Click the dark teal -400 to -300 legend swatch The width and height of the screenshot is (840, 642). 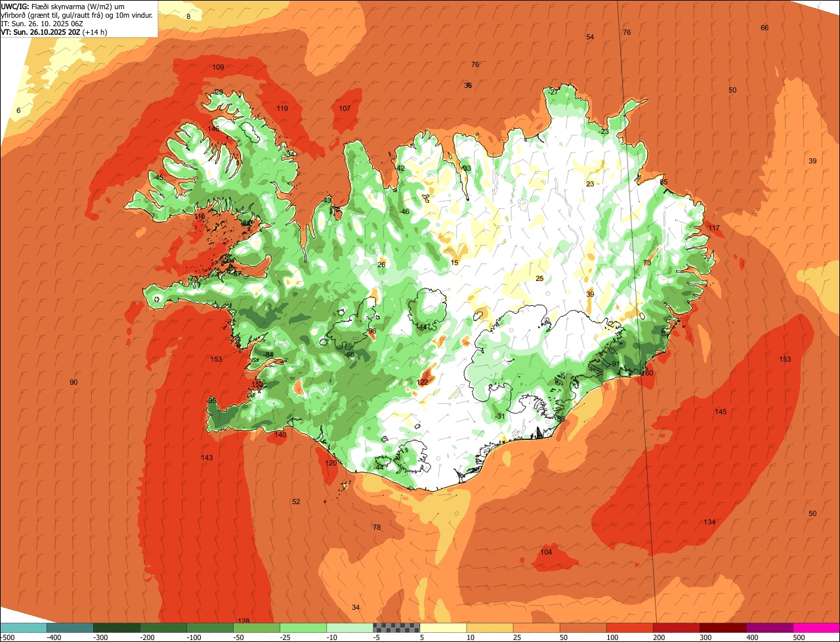pyautogui.click(x=70, y=628)
